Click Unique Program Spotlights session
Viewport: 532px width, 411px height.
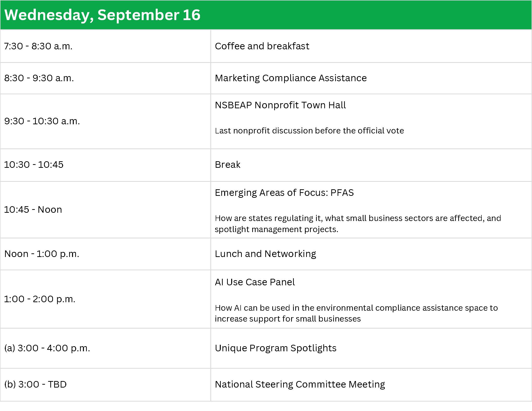click(275, 348)
